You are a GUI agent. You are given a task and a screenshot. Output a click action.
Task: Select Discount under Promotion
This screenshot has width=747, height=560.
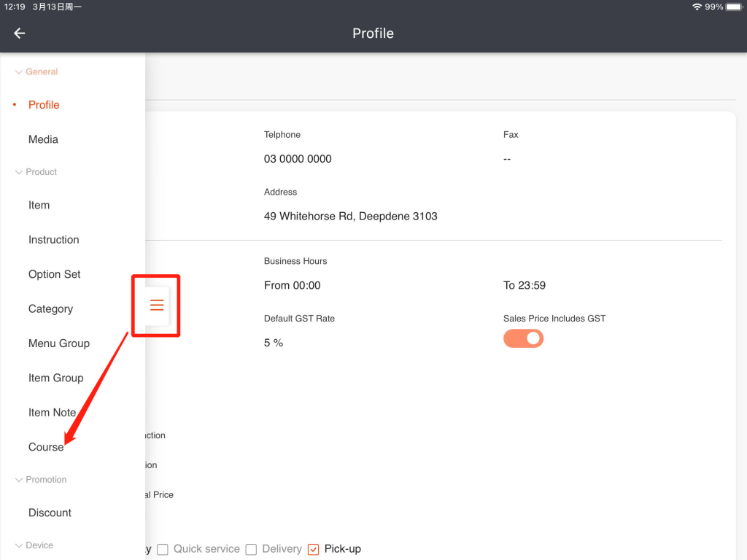(x=50, y=513)
